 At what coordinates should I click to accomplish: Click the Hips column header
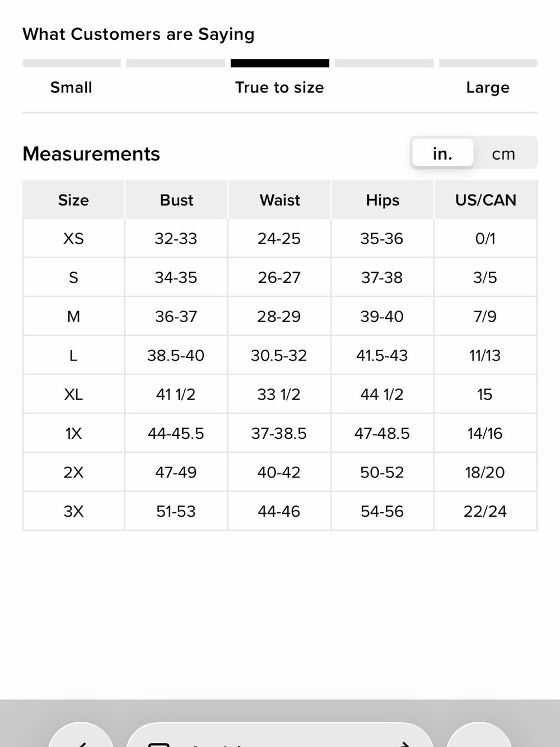tap(382, 200)
